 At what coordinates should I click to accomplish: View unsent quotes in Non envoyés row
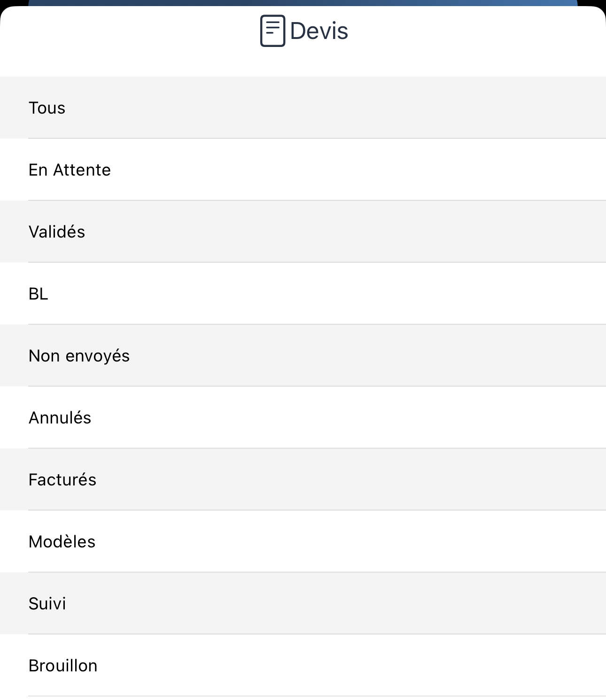303,355
